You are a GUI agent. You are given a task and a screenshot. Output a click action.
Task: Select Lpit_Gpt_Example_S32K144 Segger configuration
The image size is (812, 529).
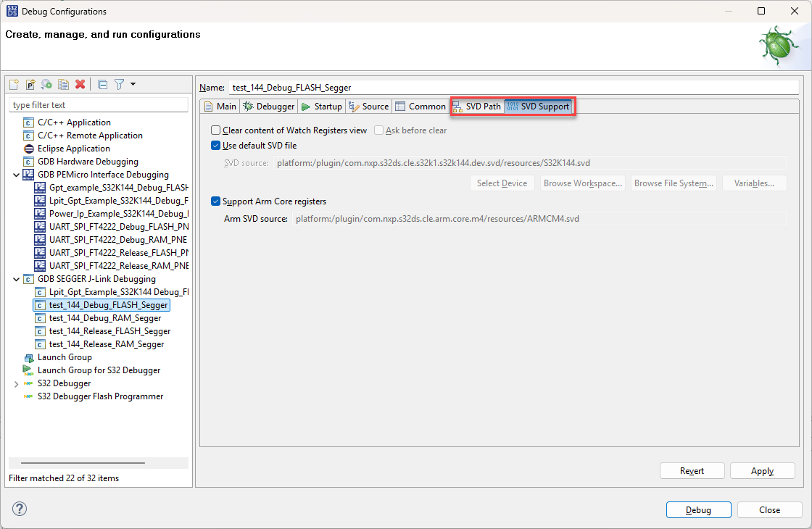[119, 292]
